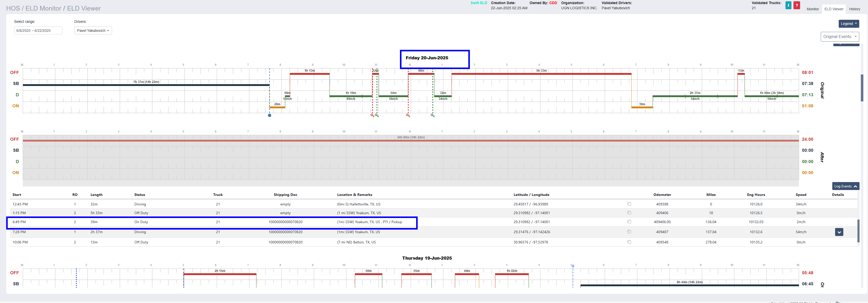Expand details for the 7:28 PM Driving row

coord(839,232)
